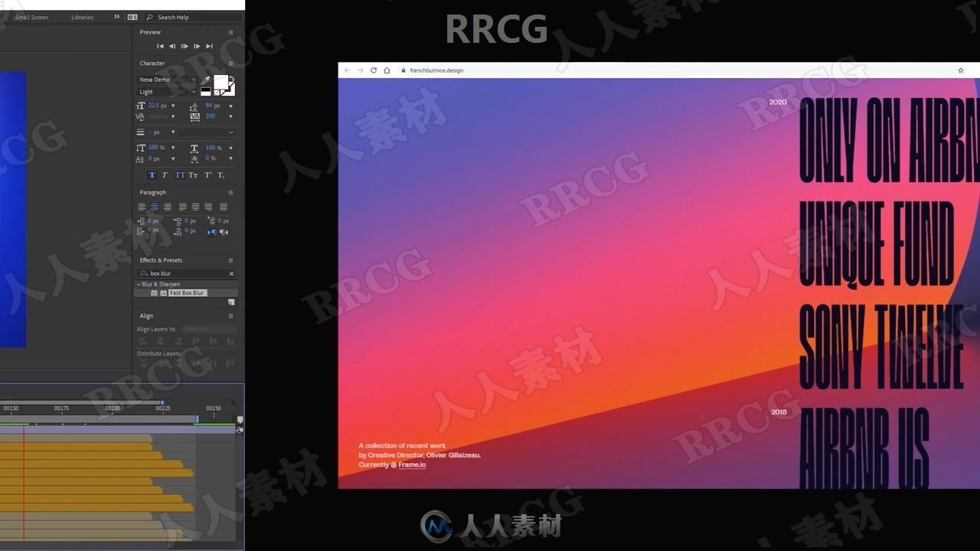The width and height of the screenshot is (980, 551).
Task: Clear the box blur search field
Action: tap(231, 273)
